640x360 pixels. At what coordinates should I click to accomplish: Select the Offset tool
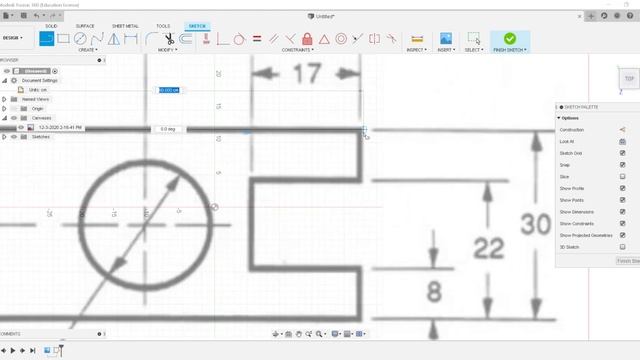(x=186, y=39)
